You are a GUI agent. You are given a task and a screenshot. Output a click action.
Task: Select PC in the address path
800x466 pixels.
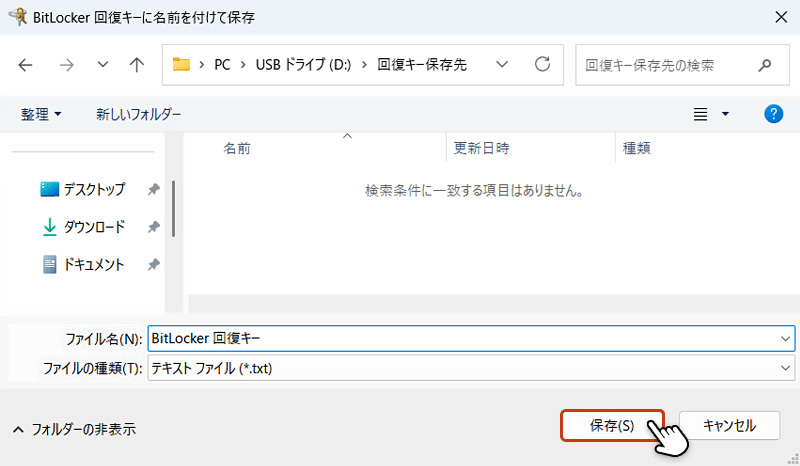(x=222, y=65)
